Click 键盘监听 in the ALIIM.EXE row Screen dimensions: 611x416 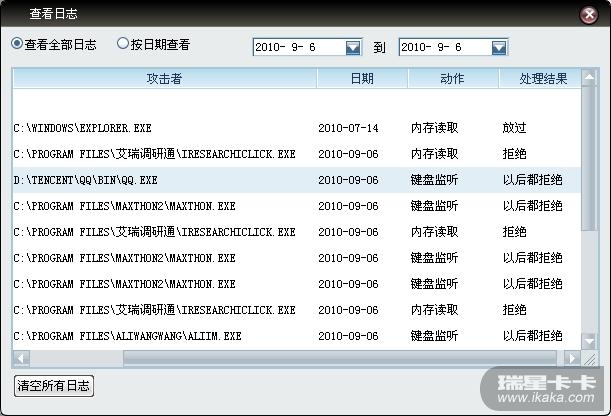coord(434,336)
